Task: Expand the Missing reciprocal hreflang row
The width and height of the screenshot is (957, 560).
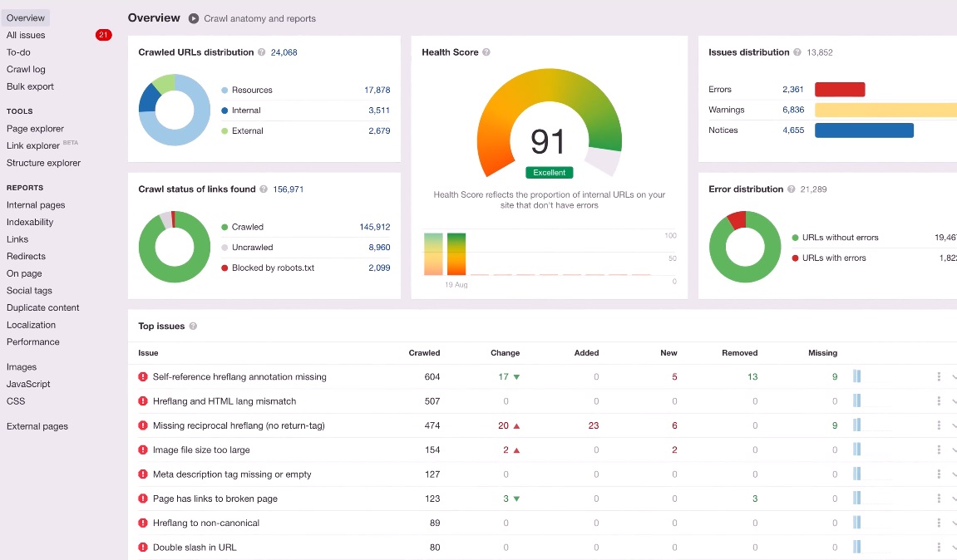Action: pyautogui.click(x=954, y=425)
